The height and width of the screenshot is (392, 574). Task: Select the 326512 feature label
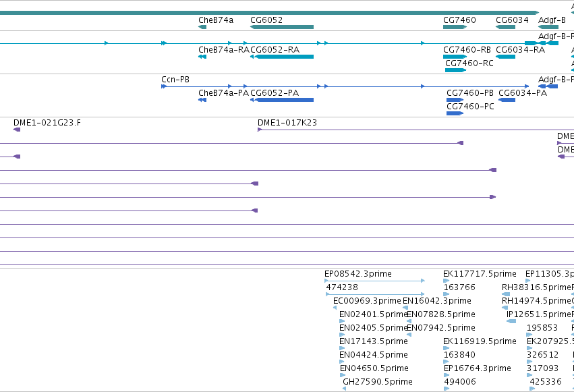pos(542,355)
